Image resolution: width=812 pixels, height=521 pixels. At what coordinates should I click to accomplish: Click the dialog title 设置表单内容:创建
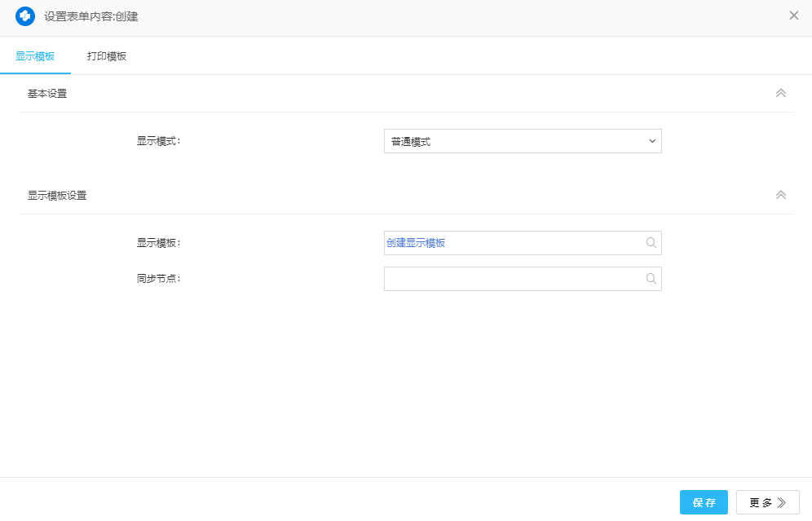tap(90, 16)
